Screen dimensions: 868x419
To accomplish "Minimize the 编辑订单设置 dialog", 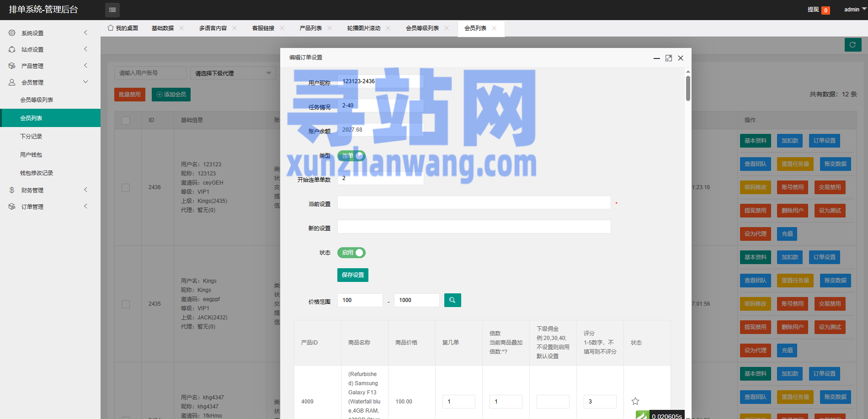I will click(657, 58).
